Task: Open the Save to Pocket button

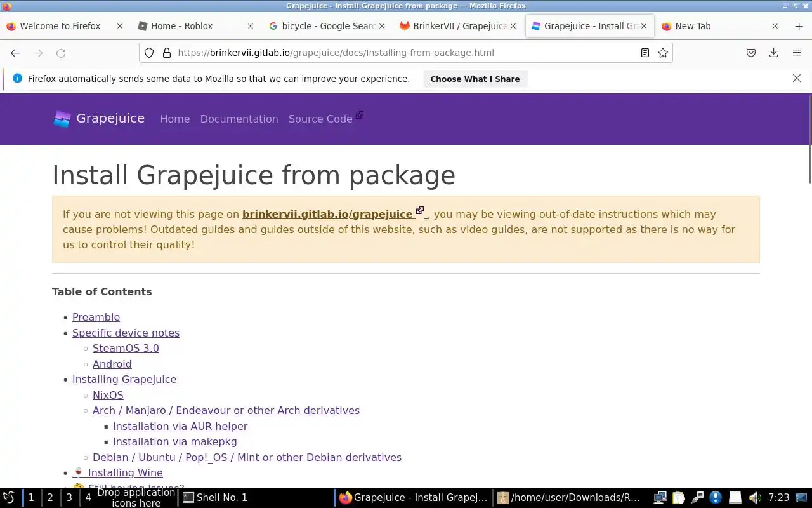Action: tap(751, 53)
